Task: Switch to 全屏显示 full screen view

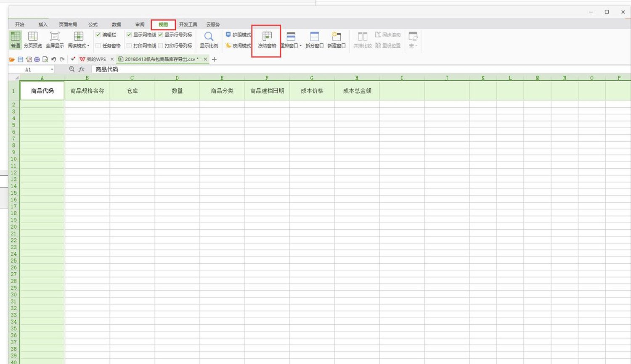Action: [55, 37]
